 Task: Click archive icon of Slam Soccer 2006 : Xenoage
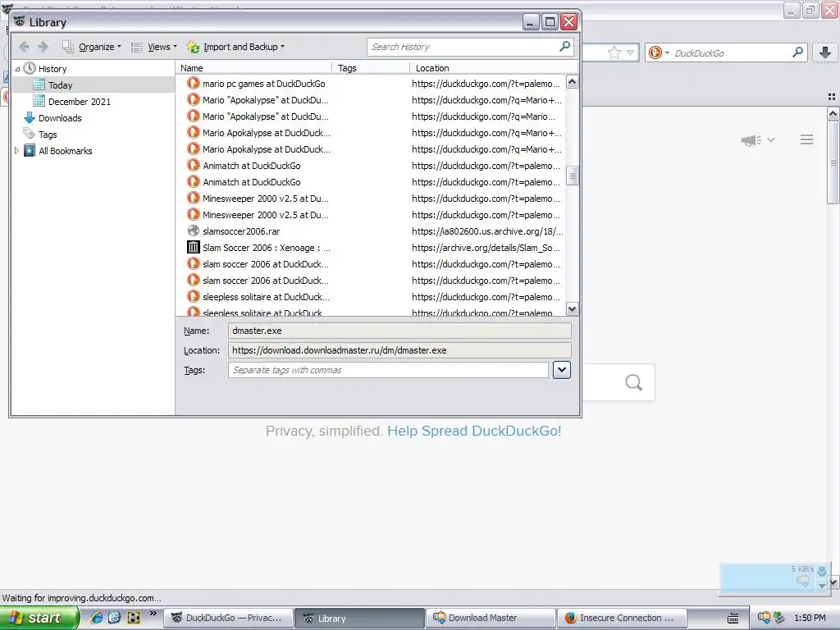pyautogui.click(x=194, y=248)
